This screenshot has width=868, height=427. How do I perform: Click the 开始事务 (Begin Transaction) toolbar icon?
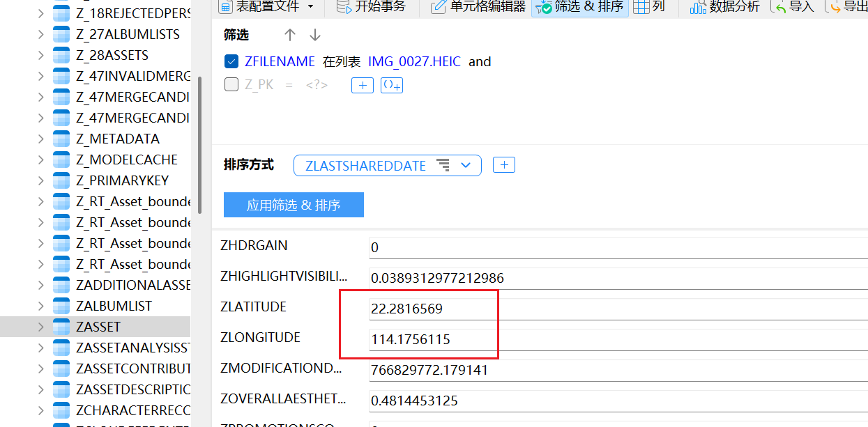point(344,7)
